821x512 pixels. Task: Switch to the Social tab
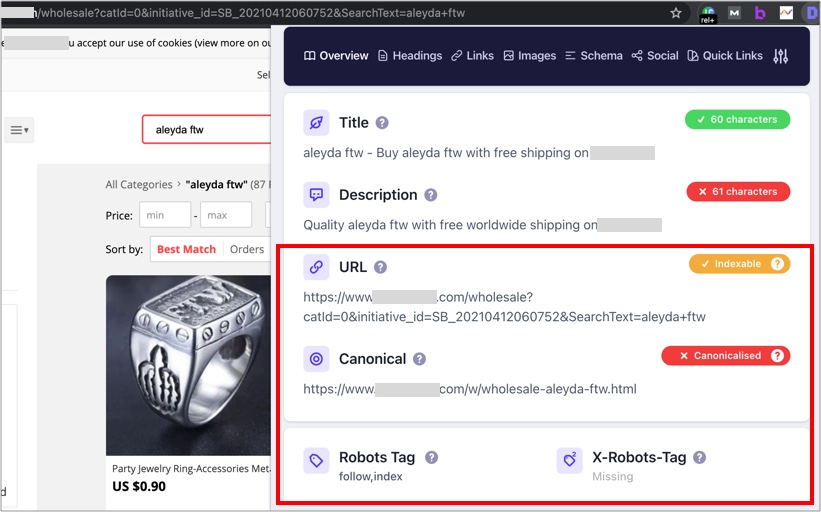coord(654,55)
